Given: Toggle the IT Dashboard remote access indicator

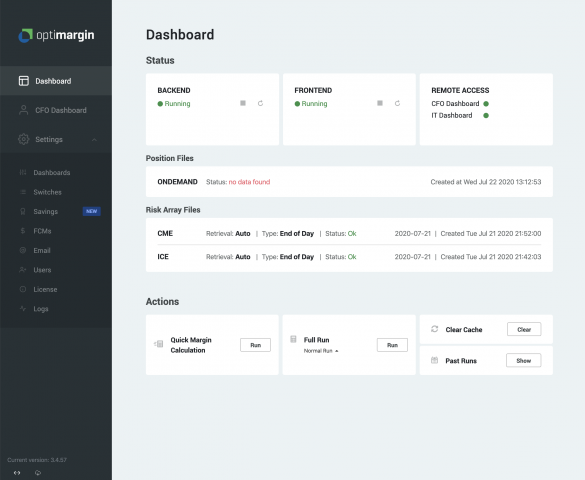Looking at the screenshot, I should pos(486,116).
